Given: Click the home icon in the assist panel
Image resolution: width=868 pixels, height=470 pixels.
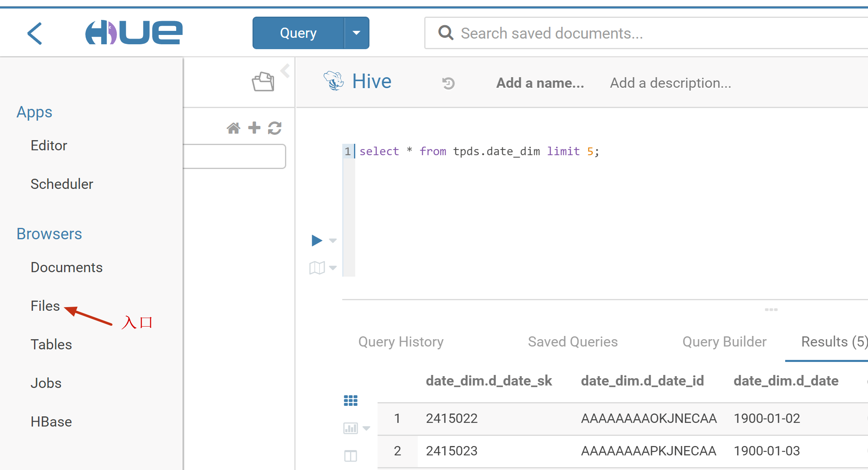Looking at the screenshot, I should [x=234, y=128].
